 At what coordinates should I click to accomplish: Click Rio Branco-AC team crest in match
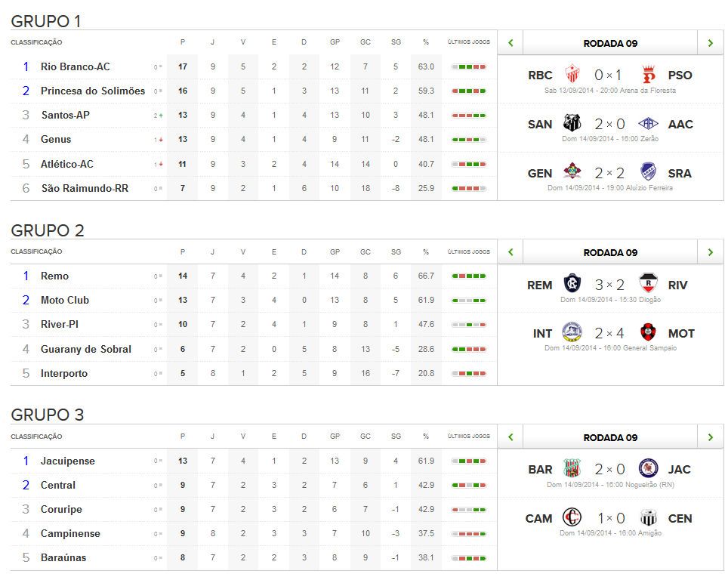point(572,75)
